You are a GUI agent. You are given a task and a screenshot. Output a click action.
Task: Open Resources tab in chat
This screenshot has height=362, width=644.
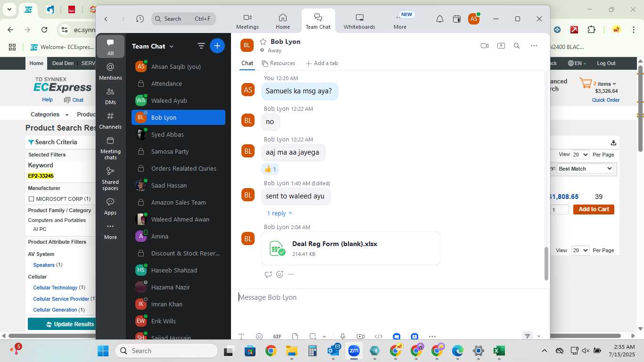[278, 63]
